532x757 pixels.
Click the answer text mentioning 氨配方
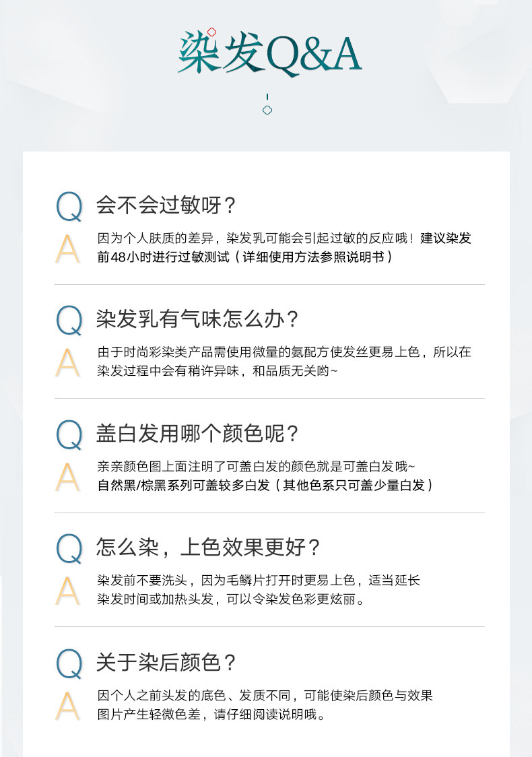pos(284,352)
